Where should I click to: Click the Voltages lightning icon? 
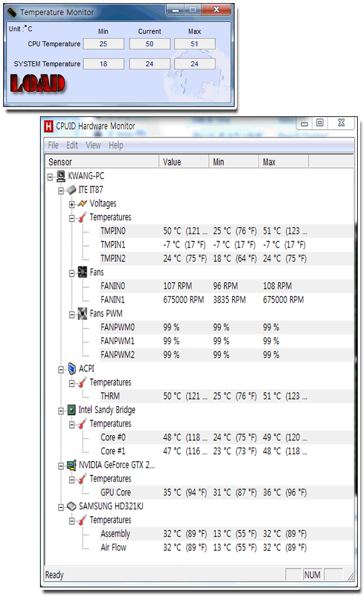[x=83, y=204]
